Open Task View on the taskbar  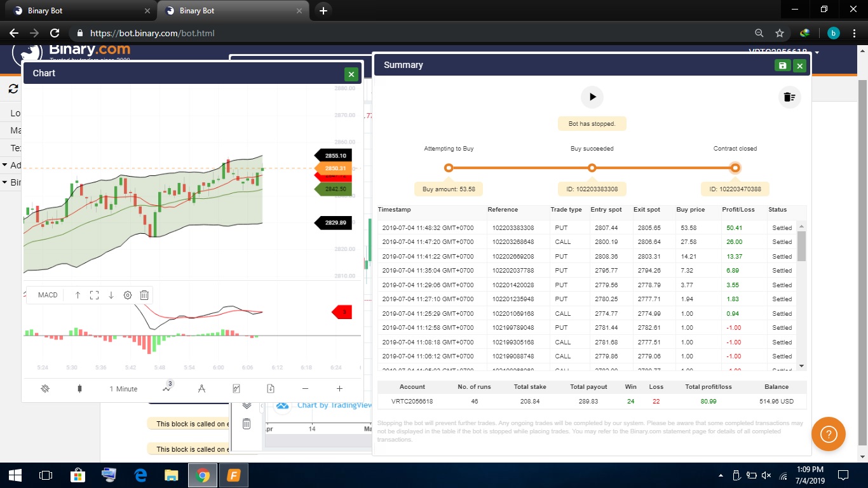[46, 475]
